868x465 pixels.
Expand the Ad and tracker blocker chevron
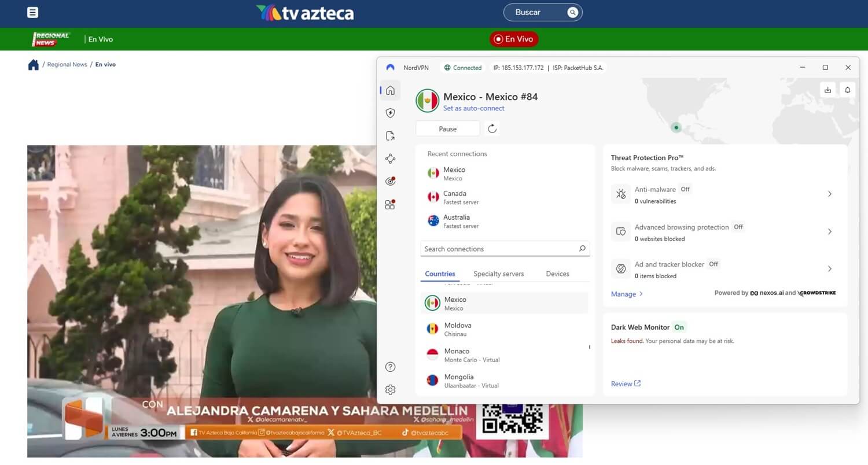point(830,268)
